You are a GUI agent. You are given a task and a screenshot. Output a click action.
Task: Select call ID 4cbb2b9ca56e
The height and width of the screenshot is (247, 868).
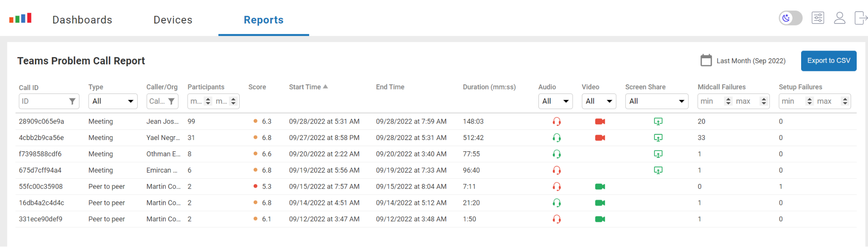click(x=41, y=138)
